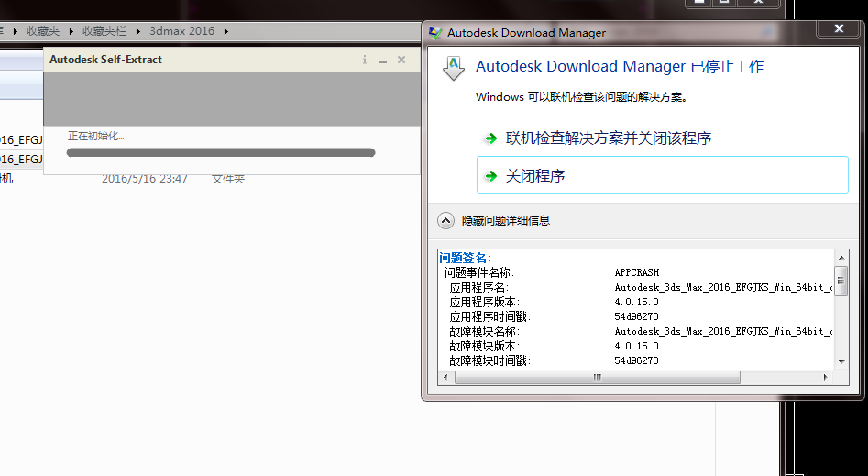Click the horizontal scrollbar thumb in details
The image size is (868, 476).
coord(598,377)
